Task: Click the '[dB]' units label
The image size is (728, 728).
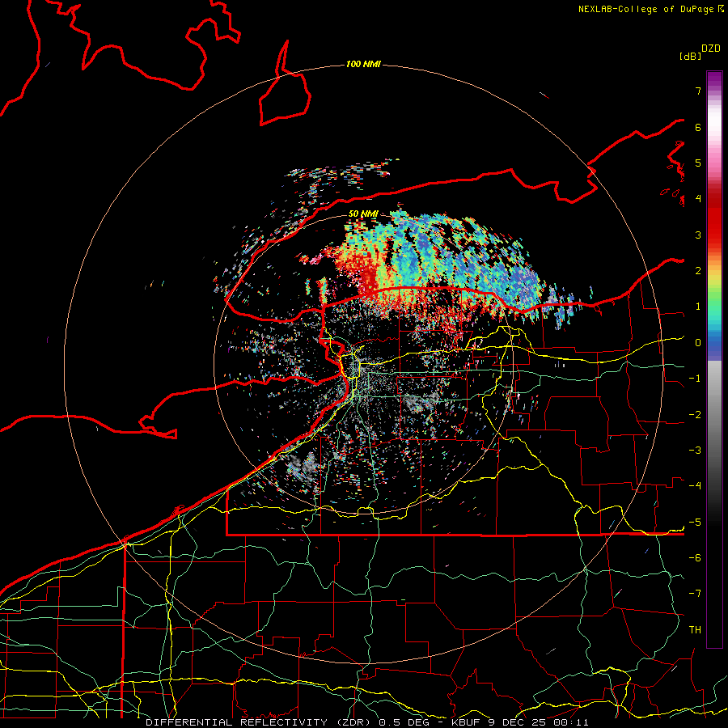Action: (690, 56)
